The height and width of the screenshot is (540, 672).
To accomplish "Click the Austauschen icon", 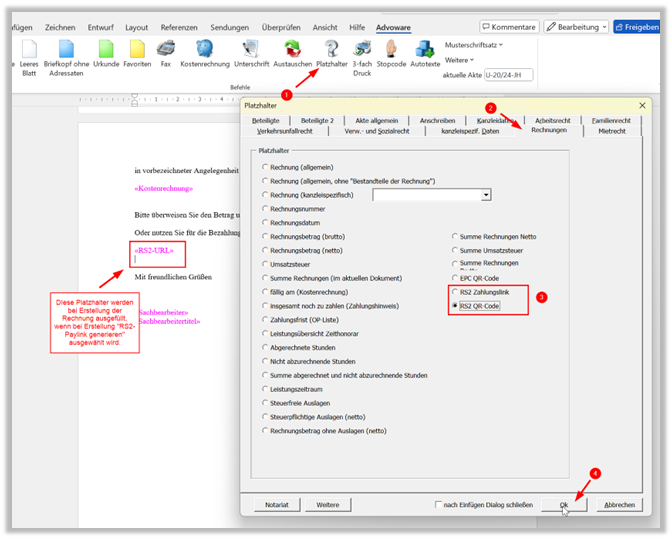I will [x=293, y=48].
